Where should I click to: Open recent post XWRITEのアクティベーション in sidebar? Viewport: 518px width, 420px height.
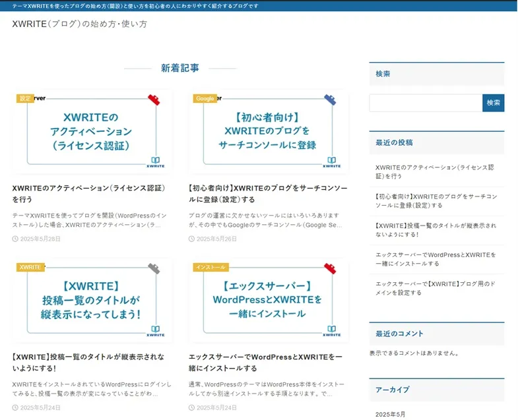click(x=435, y=171)
